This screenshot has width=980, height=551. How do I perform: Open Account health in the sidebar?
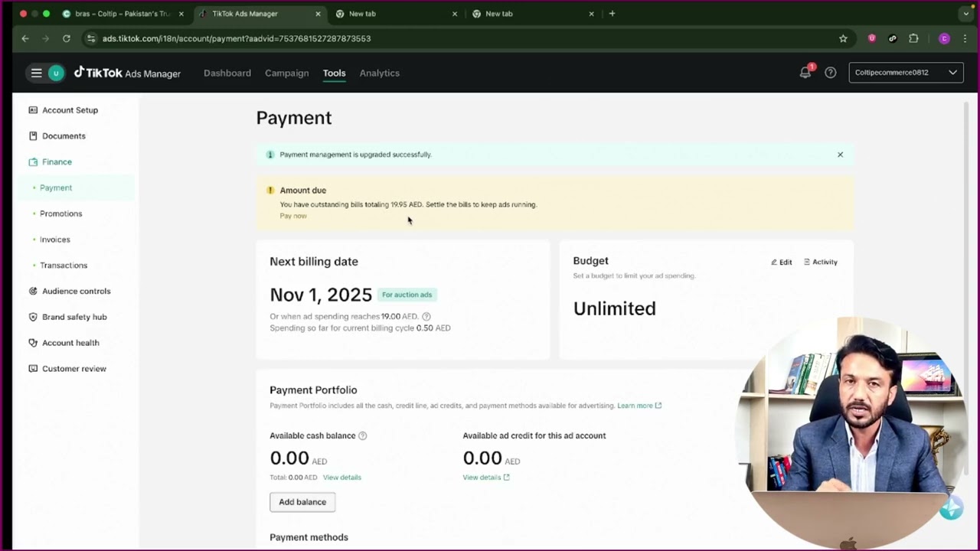point(70,343)
